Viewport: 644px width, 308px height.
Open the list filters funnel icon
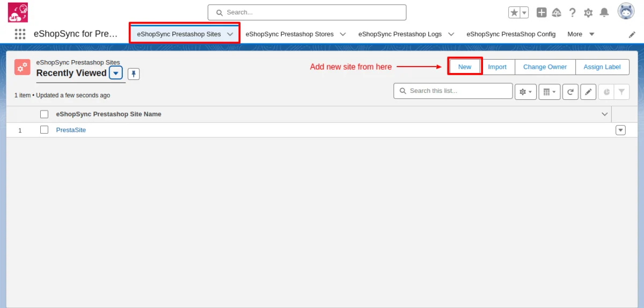pos(621,92)
